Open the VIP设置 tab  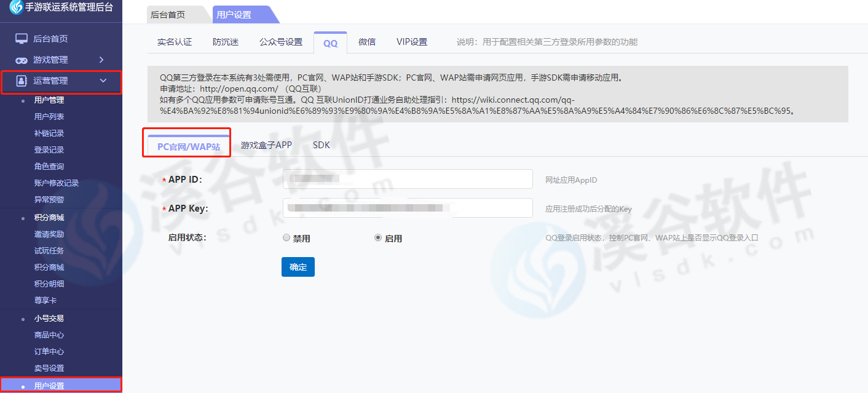click(x=412, y=42)
